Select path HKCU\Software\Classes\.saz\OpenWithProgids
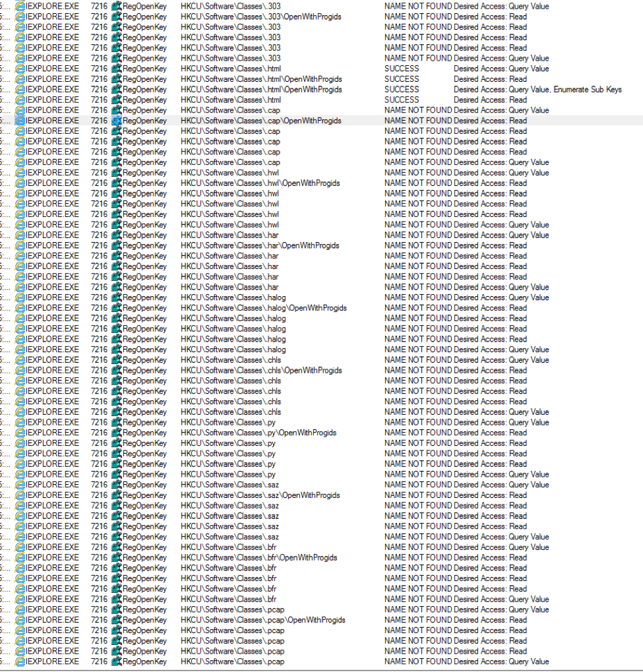This screenshot has width=643, height=672. point(260,495)
